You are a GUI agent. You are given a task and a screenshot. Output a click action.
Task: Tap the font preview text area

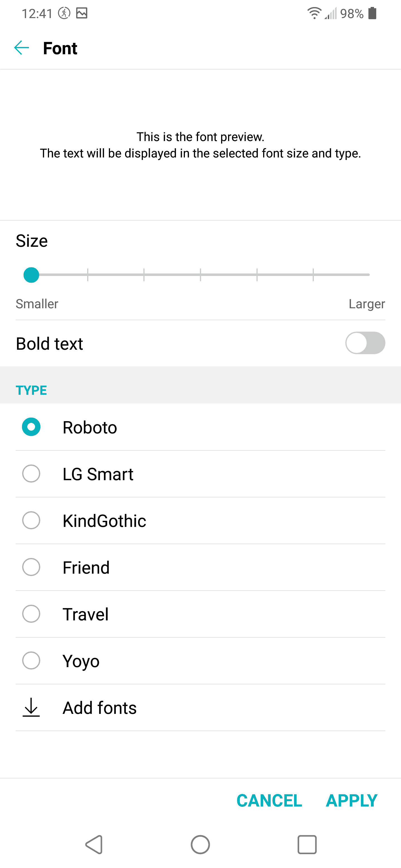[200, 145]
